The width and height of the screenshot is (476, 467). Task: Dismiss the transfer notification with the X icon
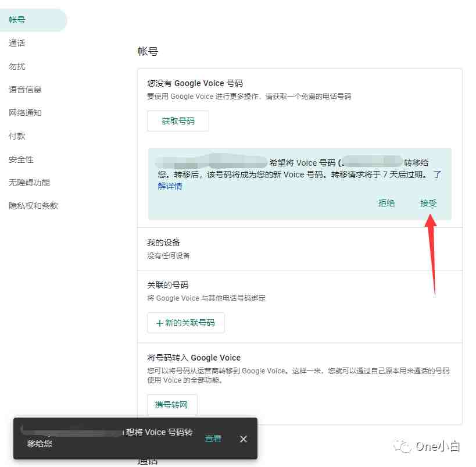point(244,439)
